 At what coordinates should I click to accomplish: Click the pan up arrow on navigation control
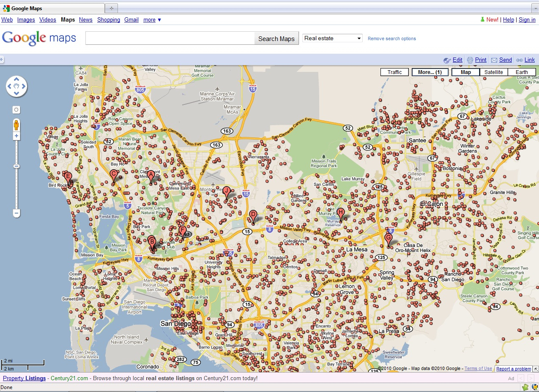click(16, 79)
